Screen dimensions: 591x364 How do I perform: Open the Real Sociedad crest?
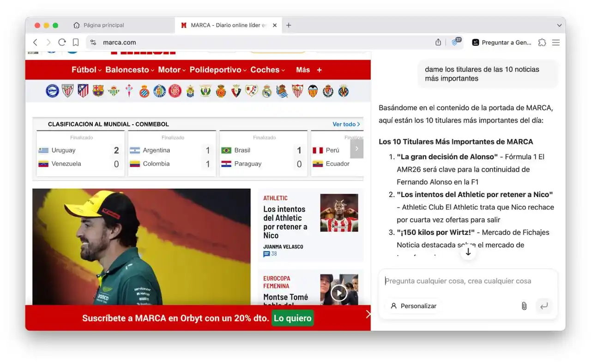(x=282, y=90)
